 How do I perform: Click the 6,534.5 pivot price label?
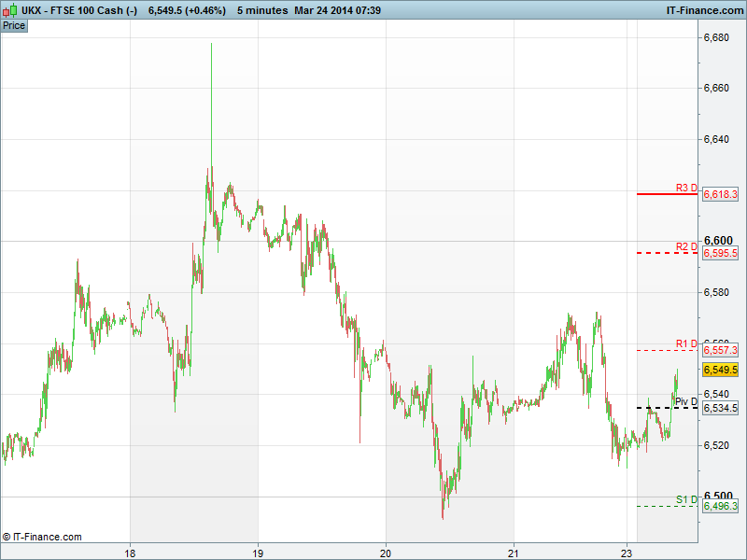coord(720,408)
